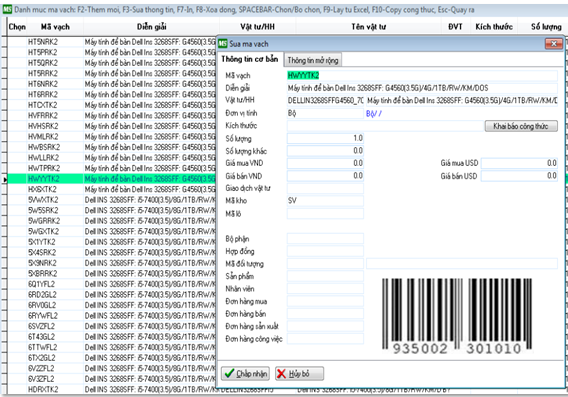568x397 pixels.
Task: Click the Giá mua USD field
Action: (x=519, y=163)
